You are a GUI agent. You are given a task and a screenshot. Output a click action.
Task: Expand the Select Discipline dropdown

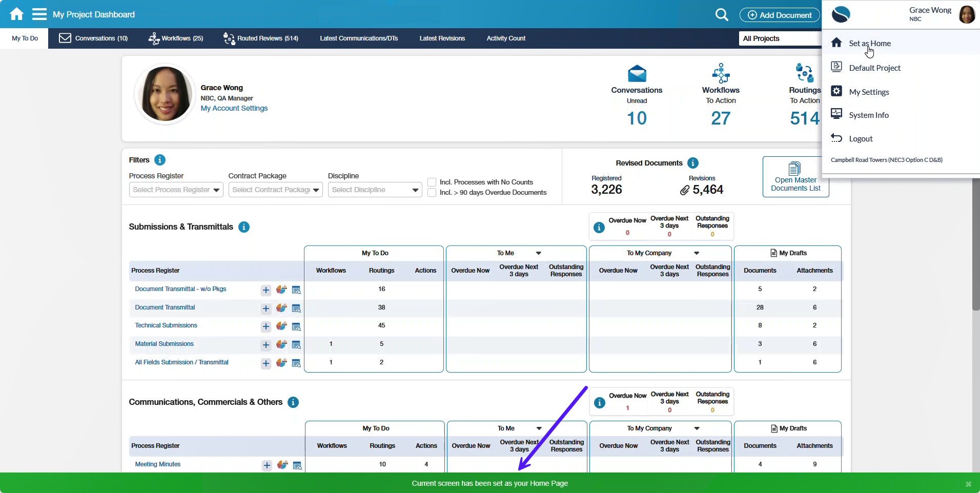pos(375,190)
